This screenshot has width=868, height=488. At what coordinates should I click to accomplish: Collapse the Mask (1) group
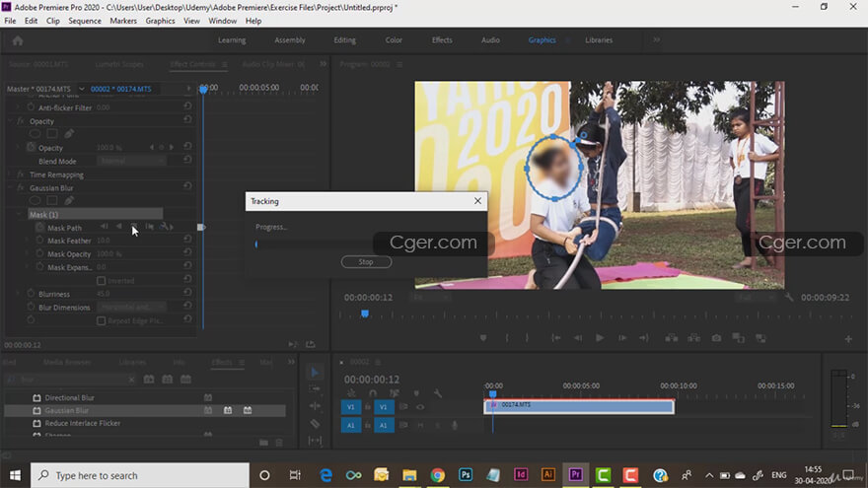20,214
